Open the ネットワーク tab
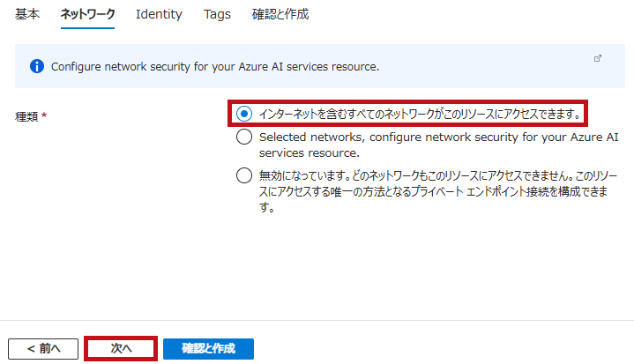 pos(88,14)
